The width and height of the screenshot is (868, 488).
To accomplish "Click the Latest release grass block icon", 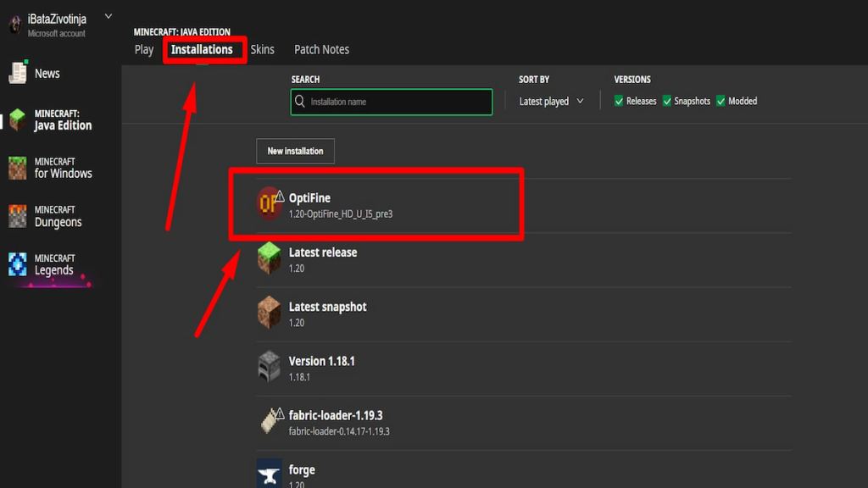I will (269, 258).
